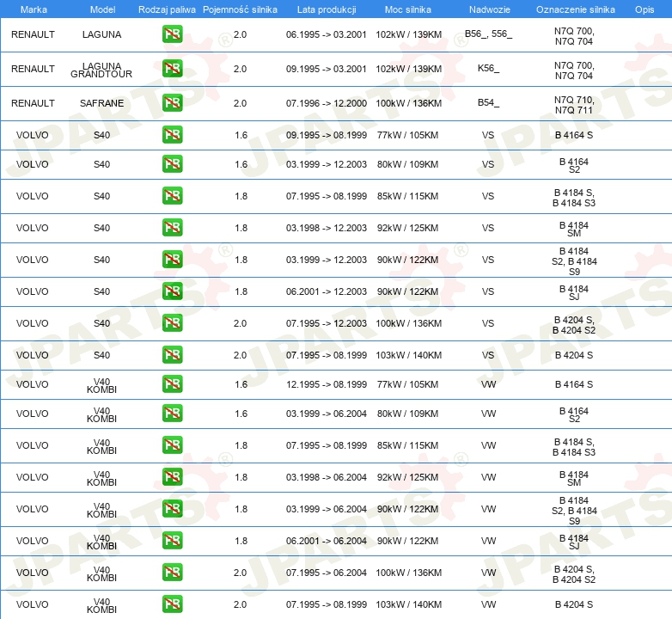Click the 100kW / 136KM power in Safrane row
The image size is (672, 619).
pyautogui.click(x=408, y=103)
